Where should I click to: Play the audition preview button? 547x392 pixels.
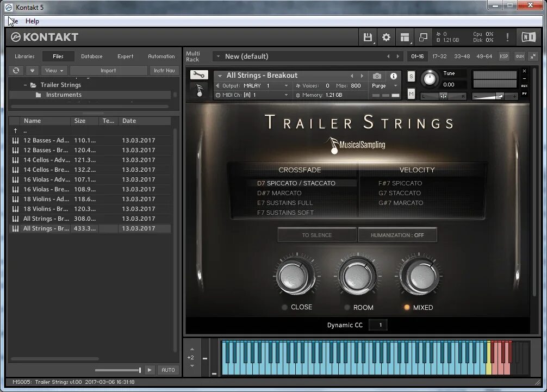click(150, 370)
